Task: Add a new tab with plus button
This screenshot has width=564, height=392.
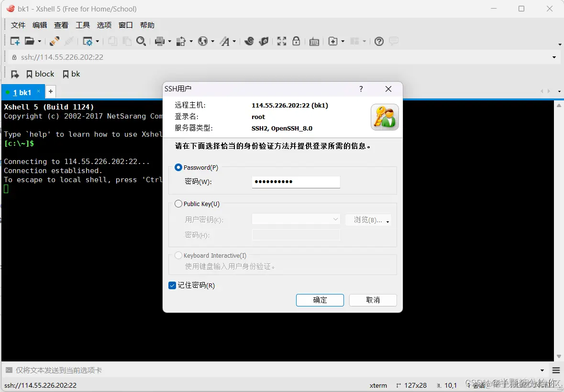Action: (x=51, y=91)
